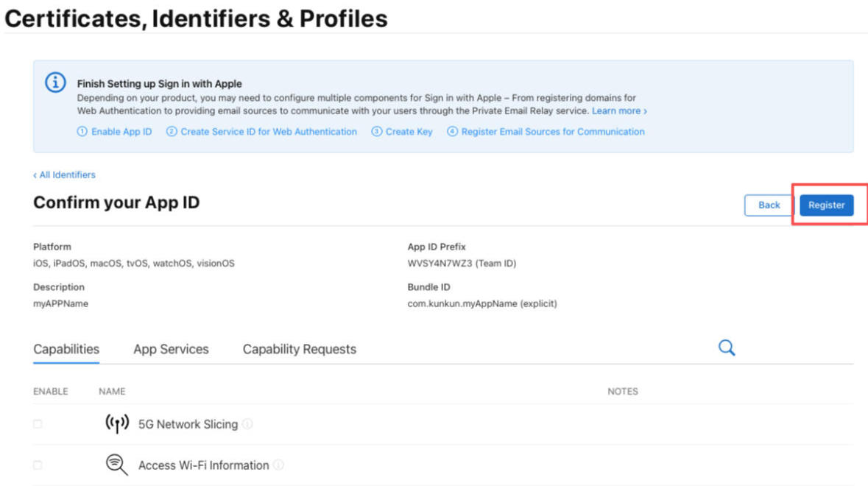
Task: Open Learn more arrow link
Action: click(x=619, y=110)
